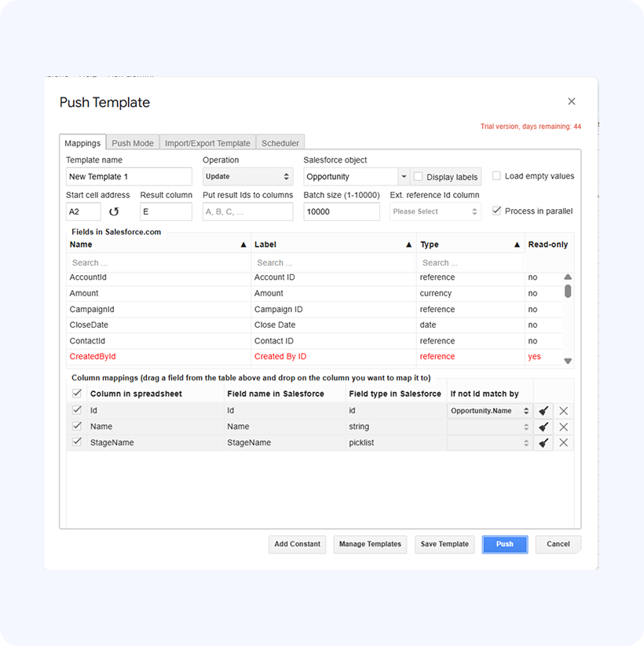Click the Template name input field
The width and height of the screenshot is (644, 646).
129,177
